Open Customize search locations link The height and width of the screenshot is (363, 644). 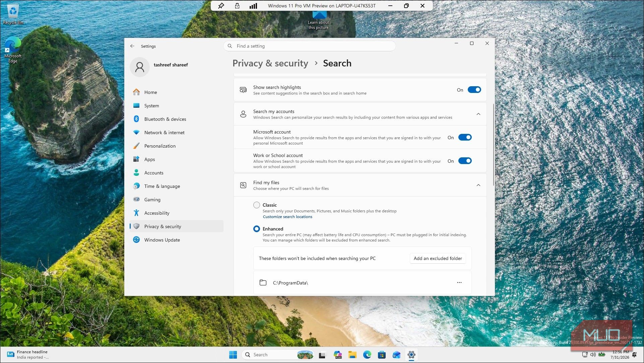pyautogui.click(x=287, y=217)
